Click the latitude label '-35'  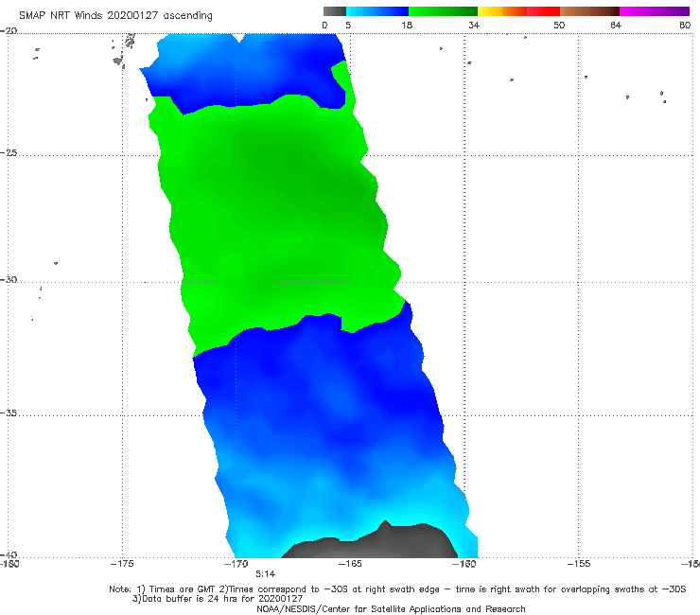(x=9, y=413)
